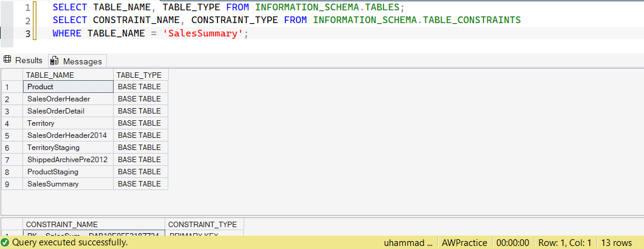Select the TABLE_TYPE column header
The height and width of the screenshot is (249, 644).
(141, 75)
